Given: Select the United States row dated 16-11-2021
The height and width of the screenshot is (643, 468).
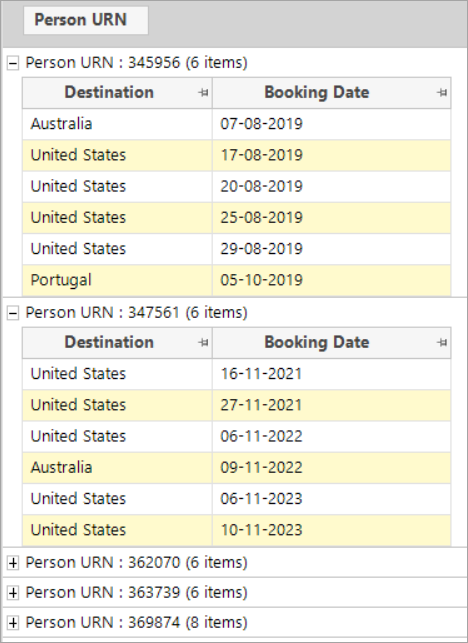Looking at the screenshot, I should coord(237,374).
